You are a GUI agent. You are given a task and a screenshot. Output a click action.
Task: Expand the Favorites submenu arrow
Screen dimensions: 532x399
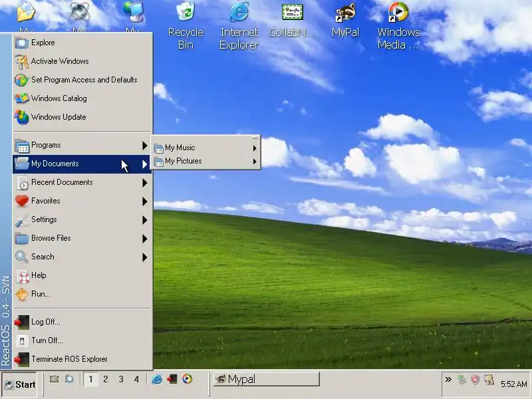click(145, 201)
